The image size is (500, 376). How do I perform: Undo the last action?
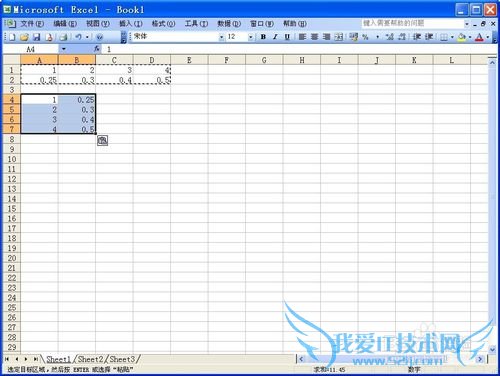(78, 37)
